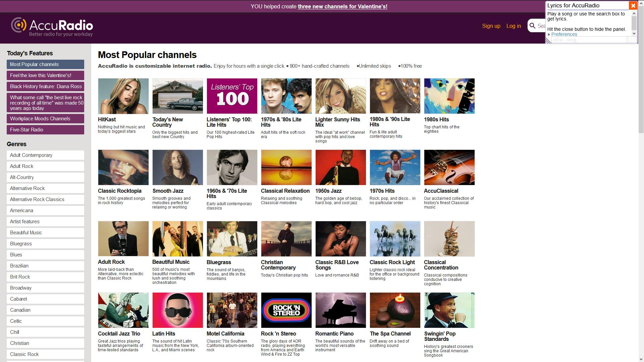The height and width of the screenshot is (362, 644).
Task: Click the page scrollbar down arrow
Action: [x=640, y=359]
